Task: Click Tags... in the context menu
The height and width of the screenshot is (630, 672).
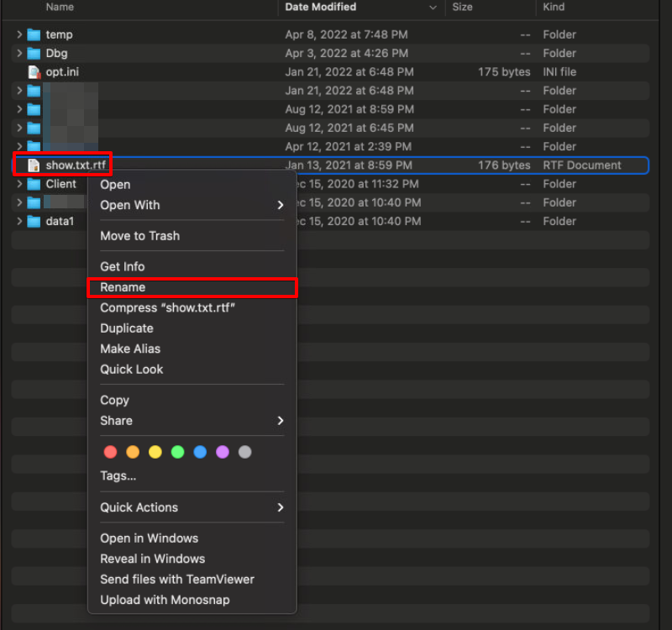Action: coord(118,475)
